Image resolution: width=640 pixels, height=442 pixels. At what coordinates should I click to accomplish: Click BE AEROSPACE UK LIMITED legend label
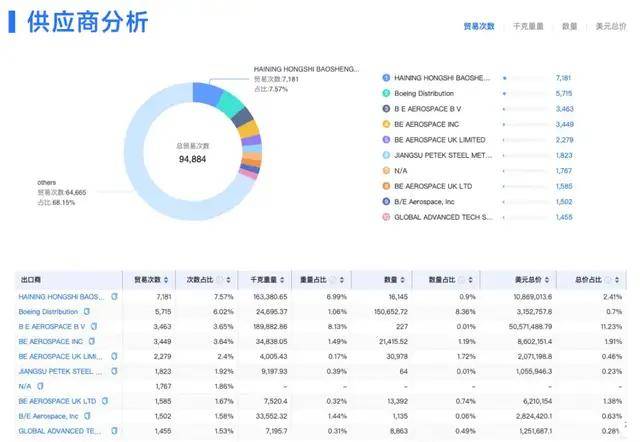(x=440, y=140)
